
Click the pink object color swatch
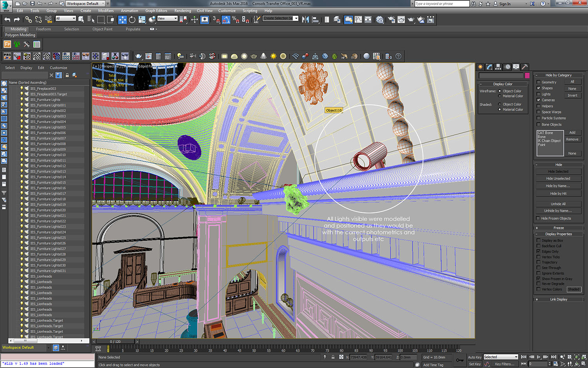[527, 75]
